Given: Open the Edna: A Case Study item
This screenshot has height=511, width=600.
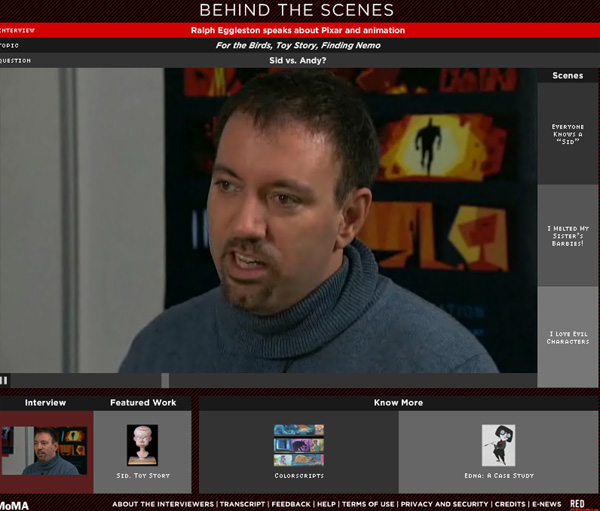Looking at the screenshot, I should 499,452.
